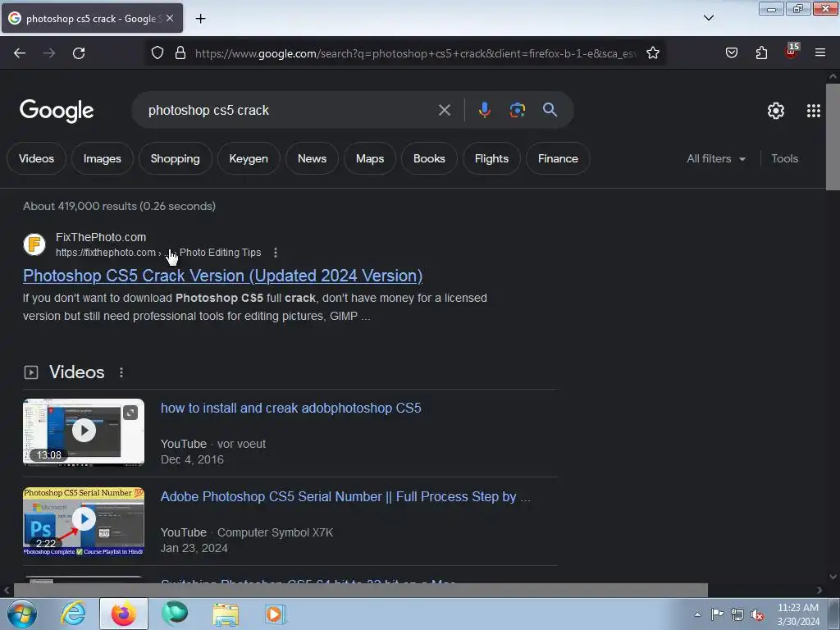Open more options for FixThePhoto result

click(276, 253)
